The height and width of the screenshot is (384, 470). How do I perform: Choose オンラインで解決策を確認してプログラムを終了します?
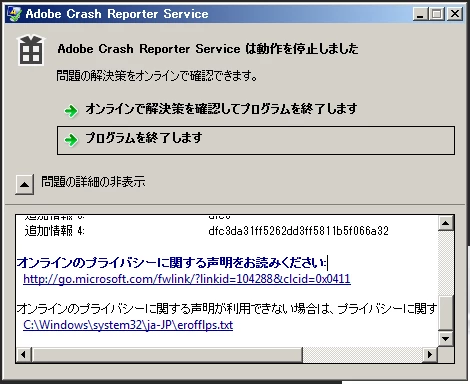(x=221, y=109)
